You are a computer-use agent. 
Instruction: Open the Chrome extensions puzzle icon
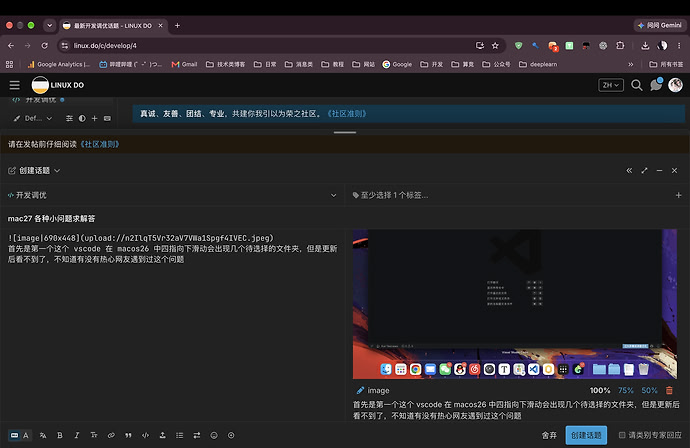(620, 45)
